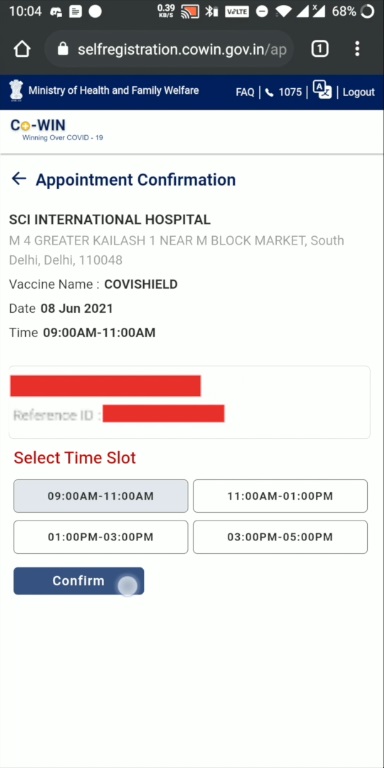
Task: Tap the battery percentage in status bar
Action: [343, 12]
